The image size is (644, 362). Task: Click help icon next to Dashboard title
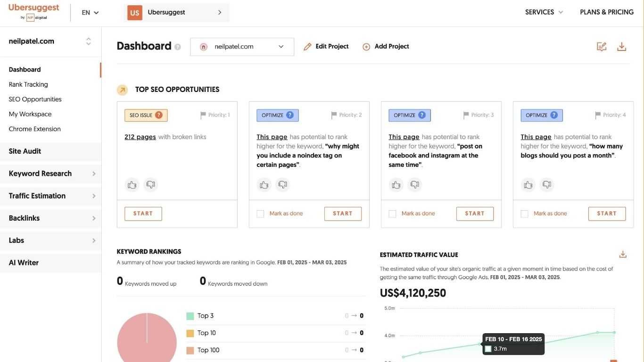[x=178, y=47]
